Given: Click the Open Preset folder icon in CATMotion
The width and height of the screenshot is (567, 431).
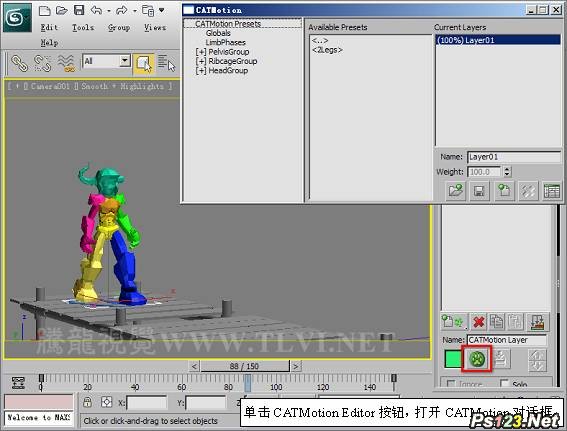Looking at the screenshot, I should 456,191.
